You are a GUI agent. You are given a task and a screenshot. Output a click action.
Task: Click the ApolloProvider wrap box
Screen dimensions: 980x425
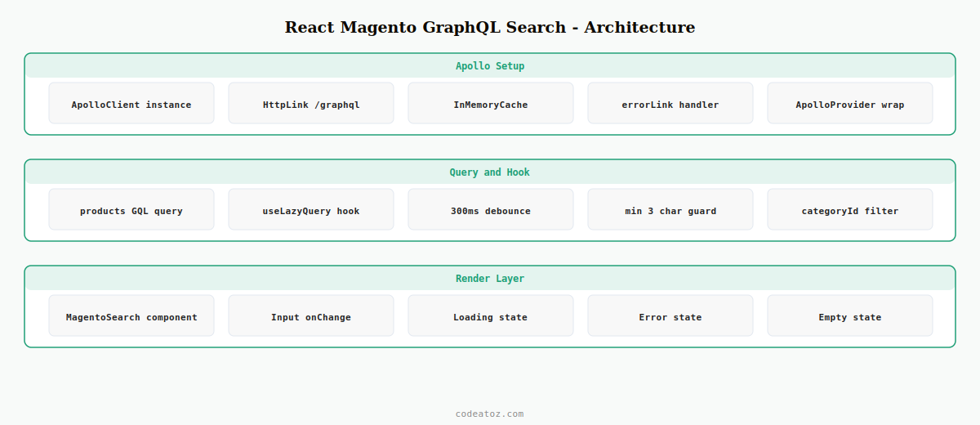pyautogui.click(x=850, y=103)
